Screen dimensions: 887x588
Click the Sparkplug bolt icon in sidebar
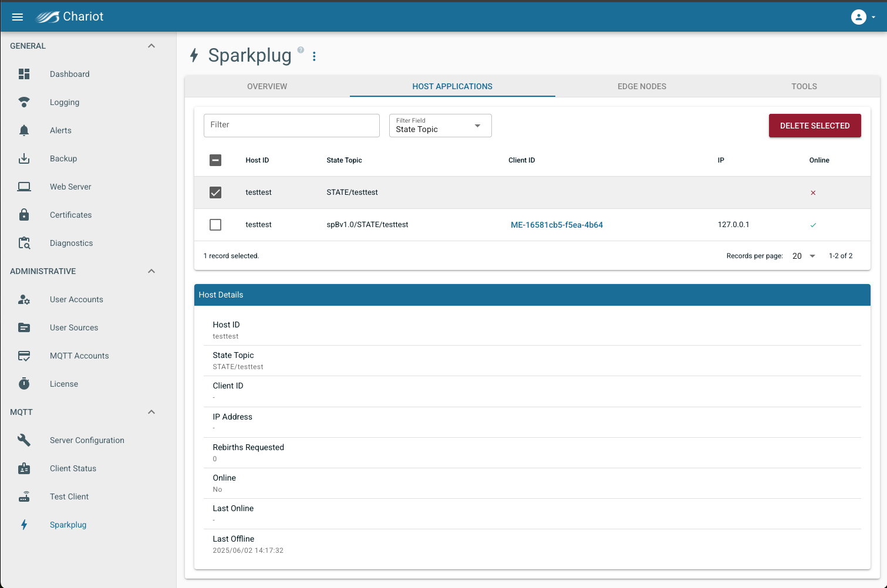click(x=24, y=525)
